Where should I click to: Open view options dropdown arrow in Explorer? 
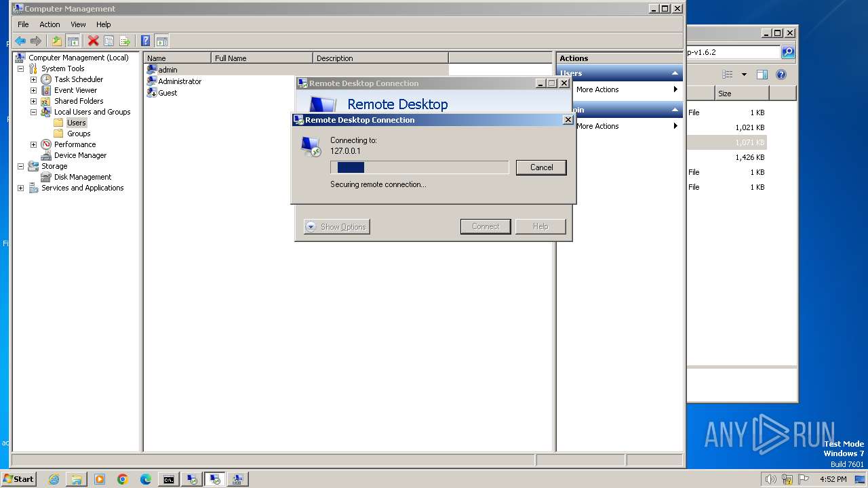click(744, 75)
